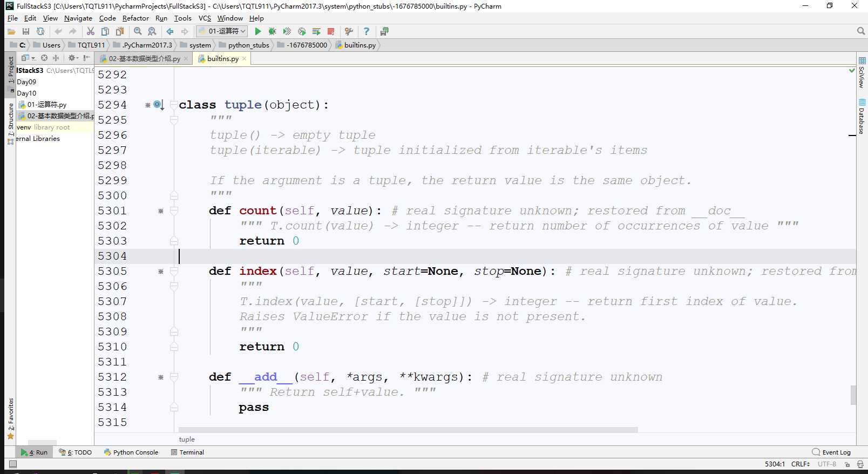Open Settings with the wrench toolbar icon
The image size is (868, 474).
click(x=349, y=31)
